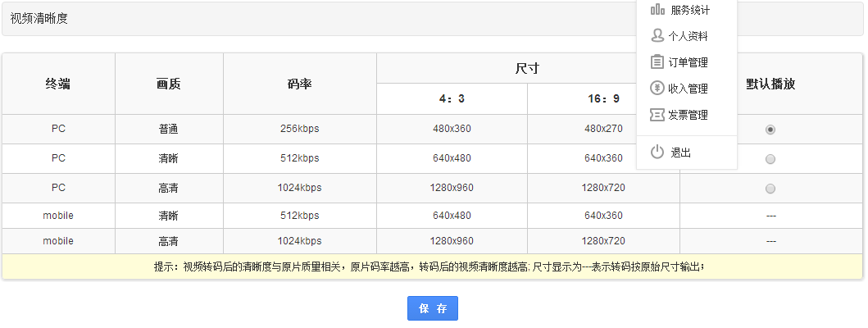Click the 1280x720 cell in mobile 高清 row
868x328 pixels.
(x=603, y=241)
